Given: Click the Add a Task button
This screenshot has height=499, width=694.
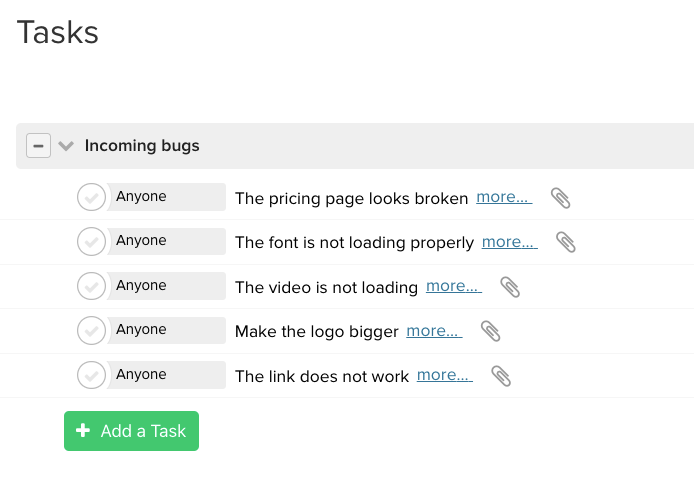Looking at the screenshot, I should pos(131,431).
